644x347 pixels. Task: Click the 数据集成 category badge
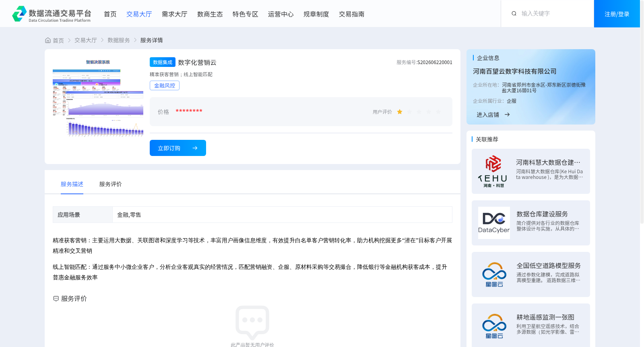tap(163, 62)
